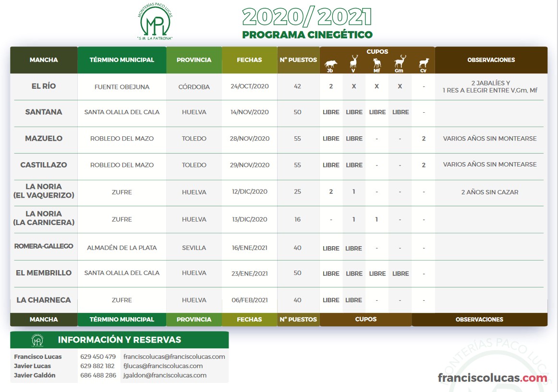Image resolution: width=558 pixels, height=392 pixels.
Task: Click the top OBSERVACIONES column header
Action: (x=491, y=60)
